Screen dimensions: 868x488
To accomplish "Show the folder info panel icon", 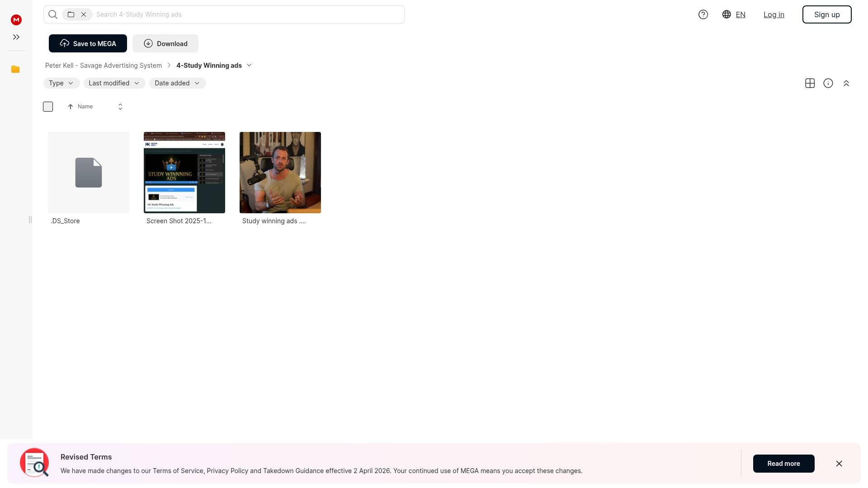I will click(828, 83).
